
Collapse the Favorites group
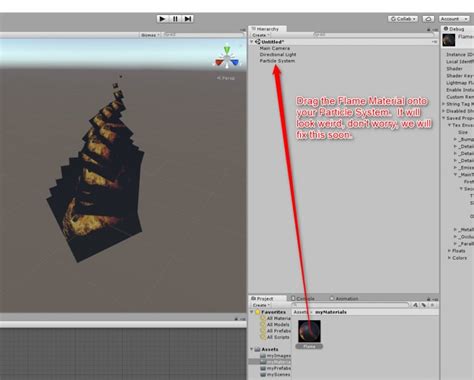(252, 312)
